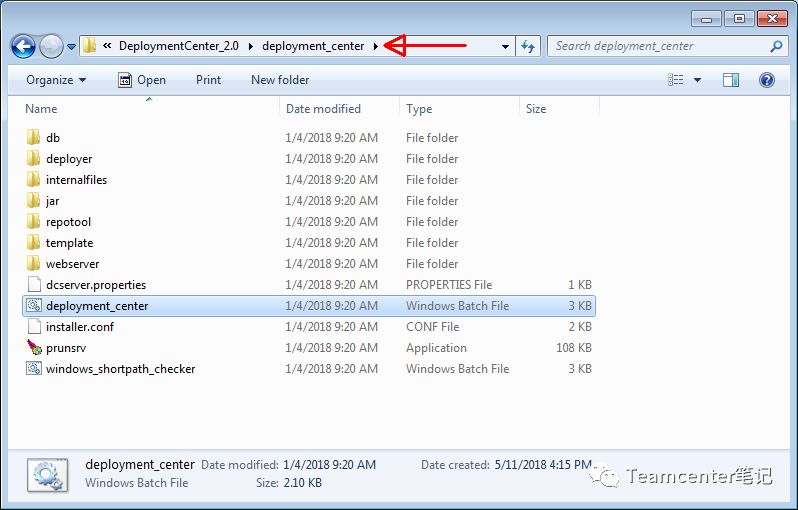The image size is (798, 510).
Task: Select the deployment_center batch file icon
Action: (34, 306)
